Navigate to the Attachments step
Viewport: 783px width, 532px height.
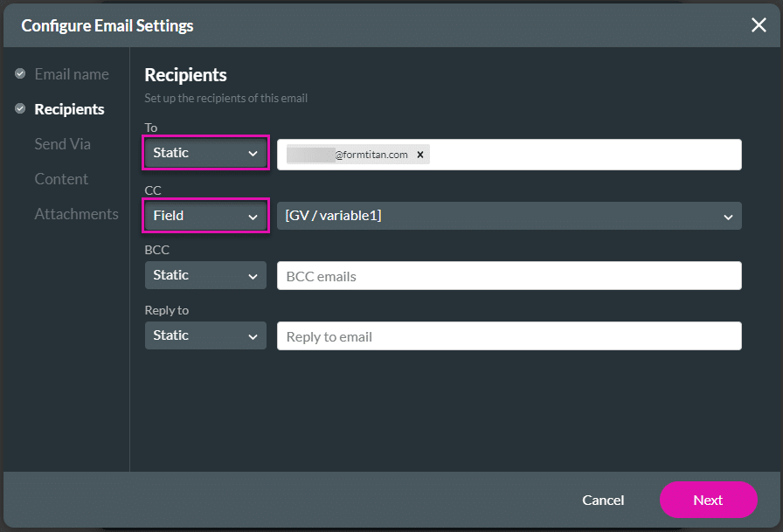(76, 214)
